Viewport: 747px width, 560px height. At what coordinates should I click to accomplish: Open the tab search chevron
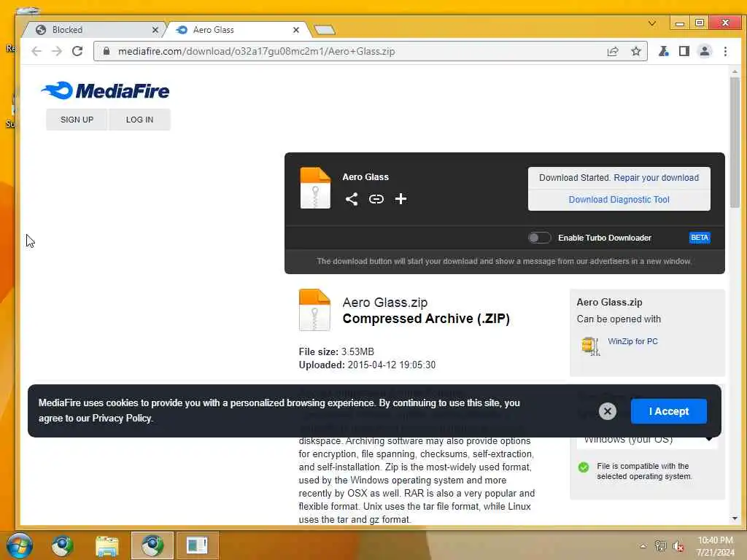coord(652,23)
